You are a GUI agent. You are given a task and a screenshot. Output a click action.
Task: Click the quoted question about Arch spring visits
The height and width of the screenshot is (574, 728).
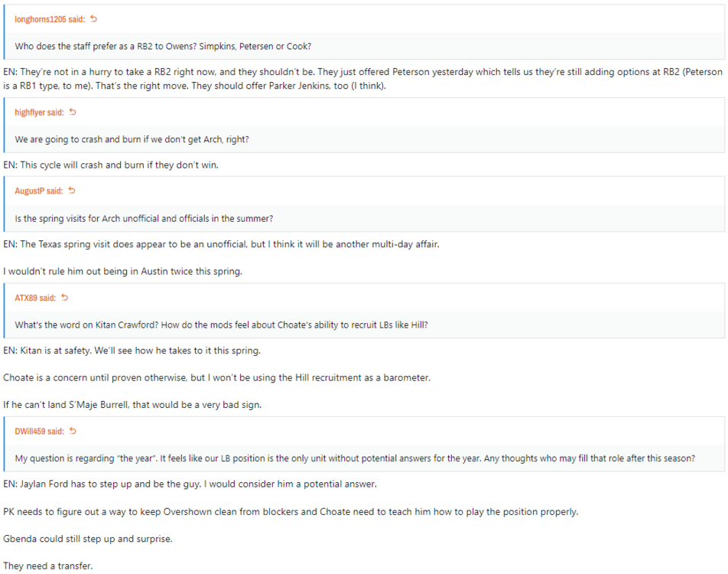tap(144, 218)
